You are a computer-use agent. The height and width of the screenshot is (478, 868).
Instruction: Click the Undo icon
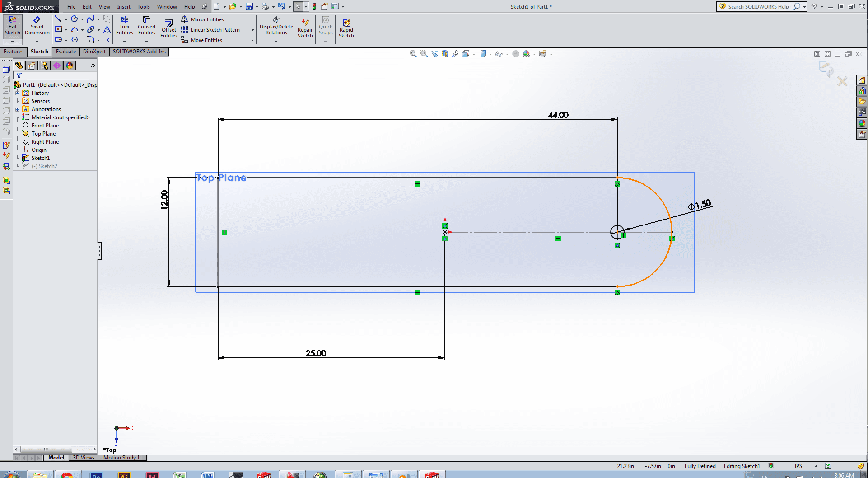[282, 6]
